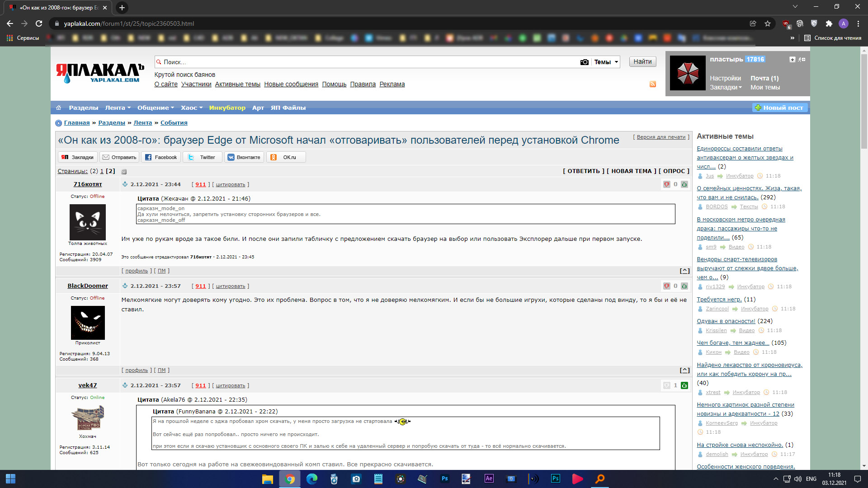This screenshot has width=868, height=488.
Task: Create a post with Новый пост button
Action: [x=779, y=108]
